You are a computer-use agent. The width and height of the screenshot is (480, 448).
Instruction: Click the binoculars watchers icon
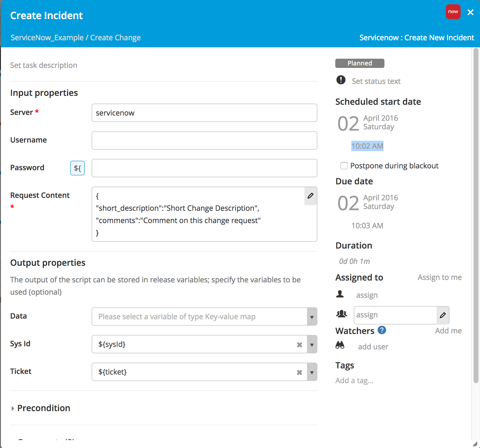(340, 345)
